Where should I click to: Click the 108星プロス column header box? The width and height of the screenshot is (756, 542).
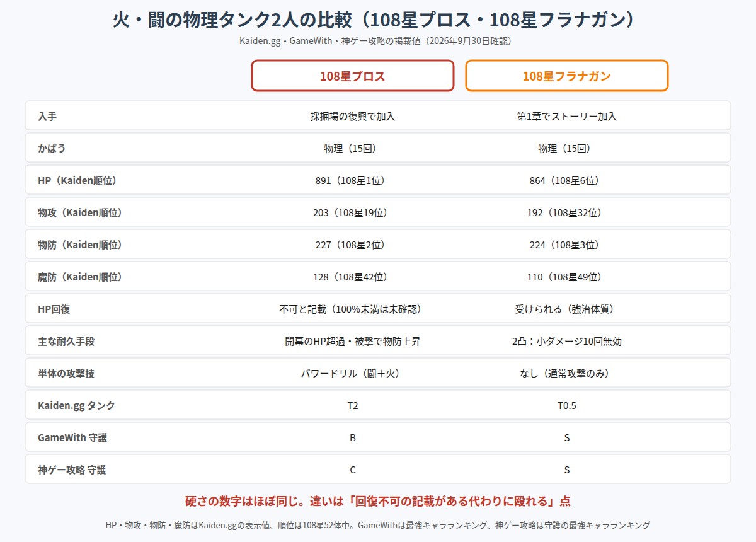[353, 76]
